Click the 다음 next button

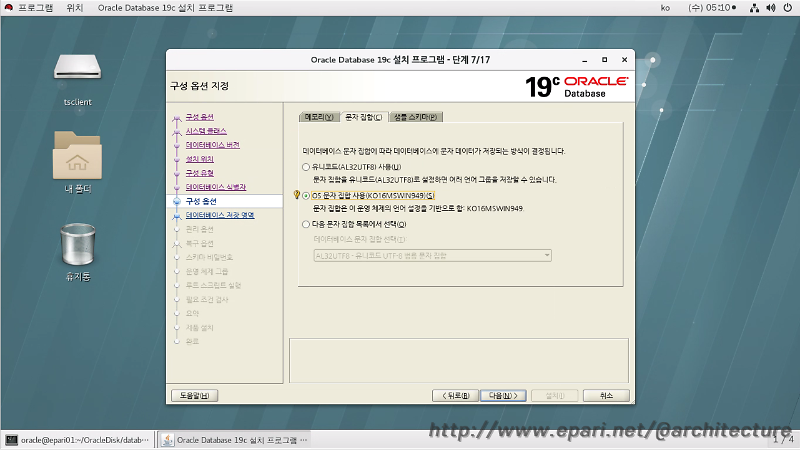point(503,395)
